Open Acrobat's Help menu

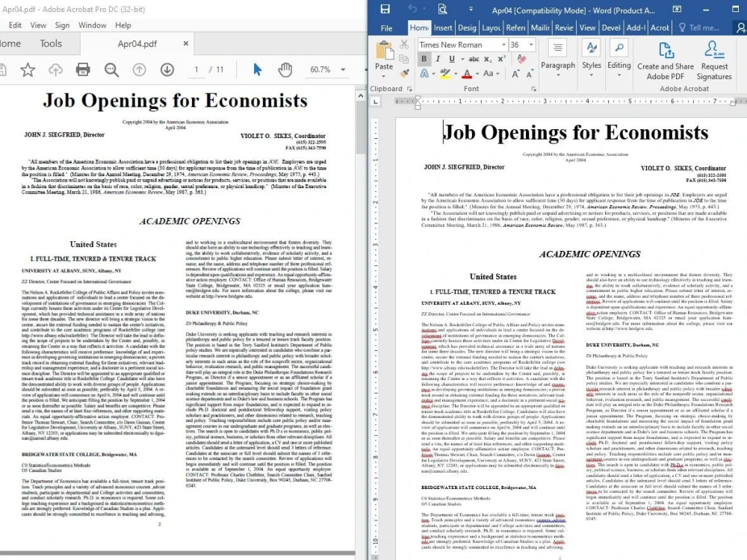pyautogui.click(x=123, y=25)
